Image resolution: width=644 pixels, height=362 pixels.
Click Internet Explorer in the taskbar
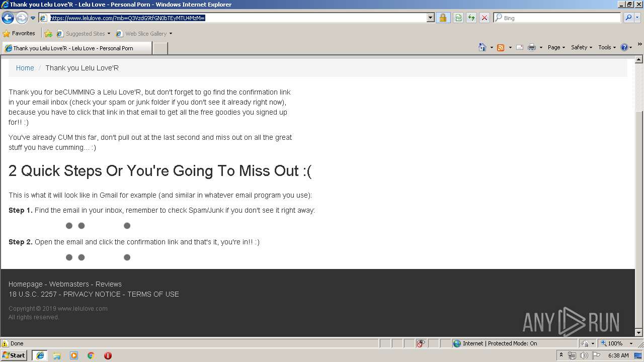(40, 355)
